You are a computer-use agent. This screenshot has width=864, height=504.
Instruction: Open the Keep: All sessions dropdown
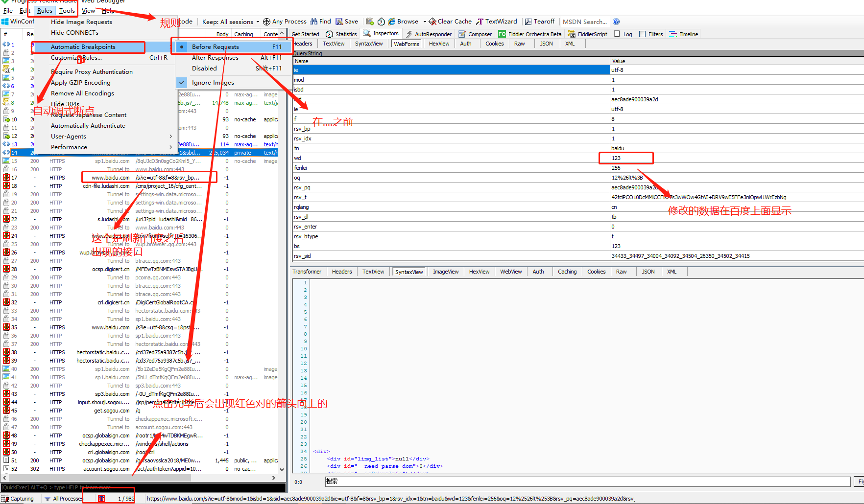point(230,21)
